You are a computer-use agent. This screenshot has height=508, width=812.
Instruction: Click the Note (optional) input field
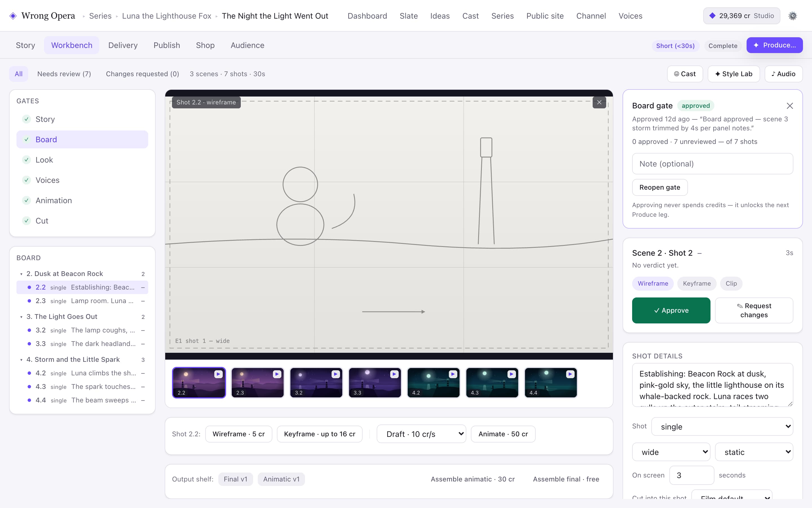[x=712, y=164]
